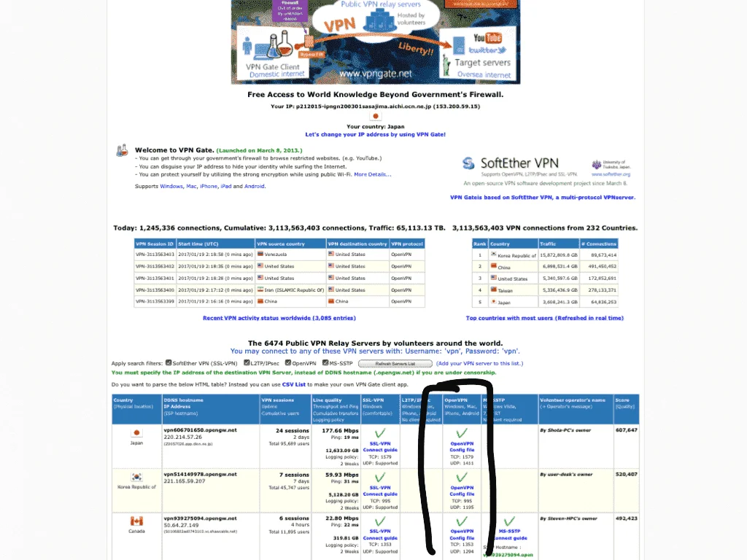Open the Android support link
Viewport: 747px width, 560px height.
[255, 186]
